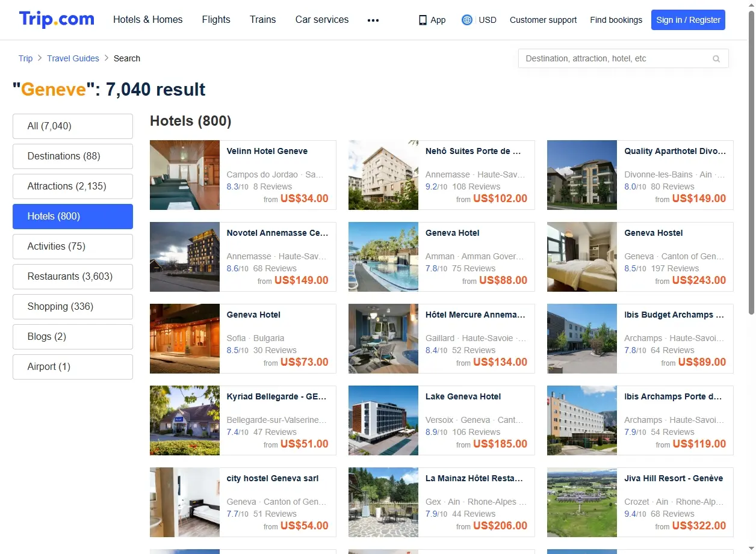Open the Flights menu
The image size is (756, 554).
(x=216, y=20)
